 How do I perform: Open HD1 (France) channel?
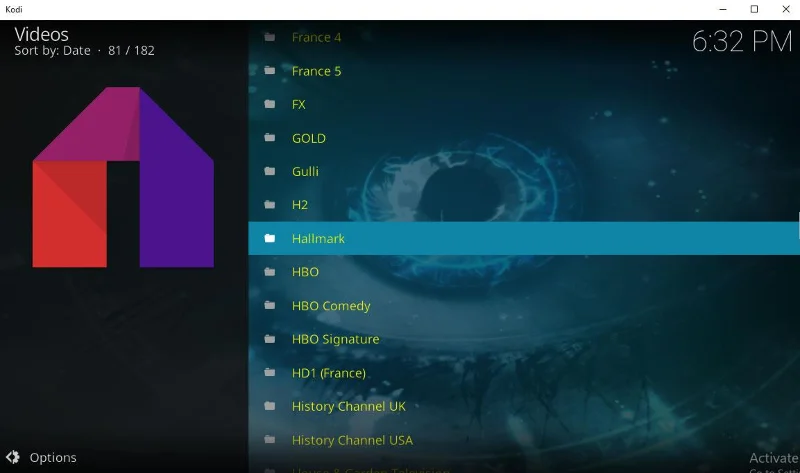pos(524,373)
